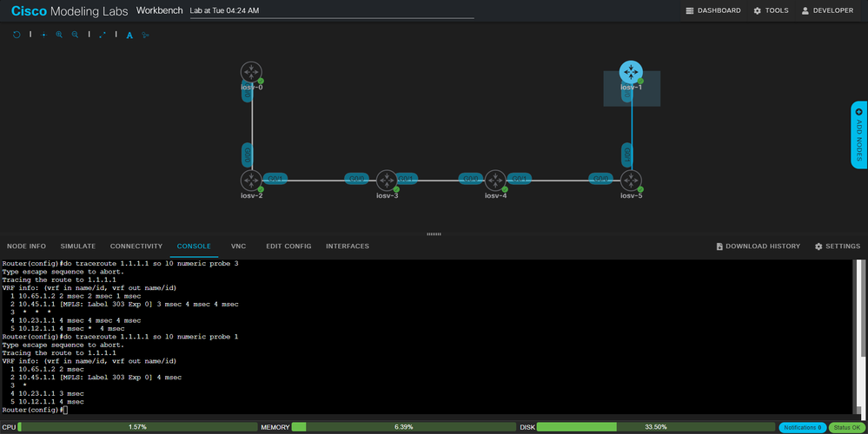Click the lab title field in header
868x434 pixels.
pyautogui.click(x=332, y=11)
